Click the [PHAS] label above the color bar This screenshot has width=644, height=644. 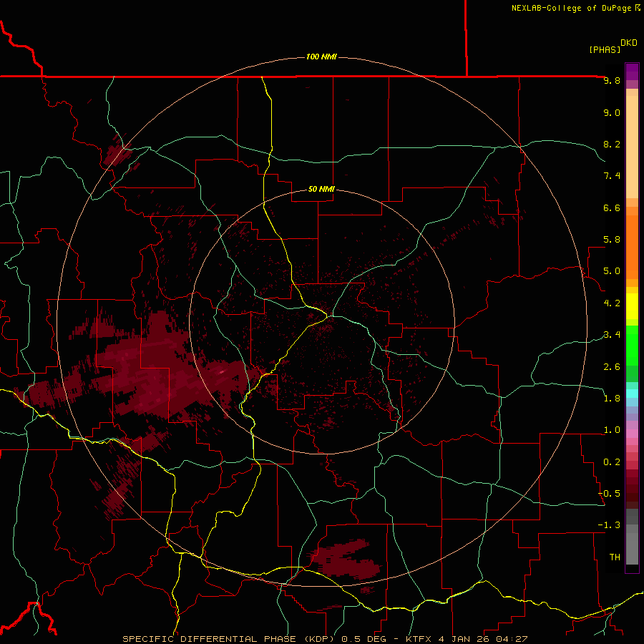605,49
